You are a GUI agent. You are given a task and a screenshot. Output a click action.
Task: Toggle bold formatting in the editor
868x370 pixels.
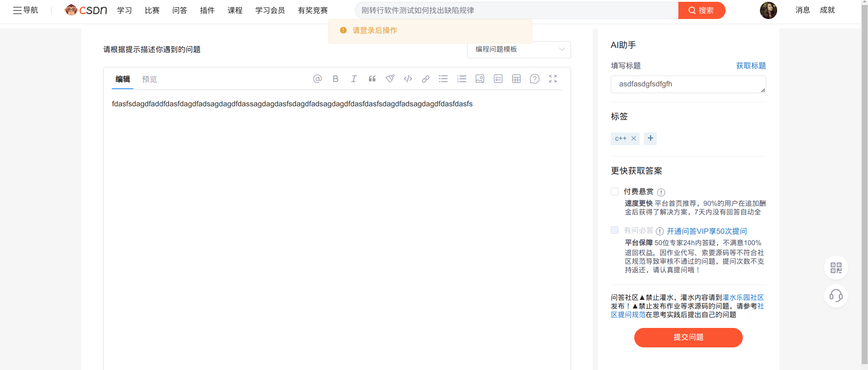coord(335,79)
